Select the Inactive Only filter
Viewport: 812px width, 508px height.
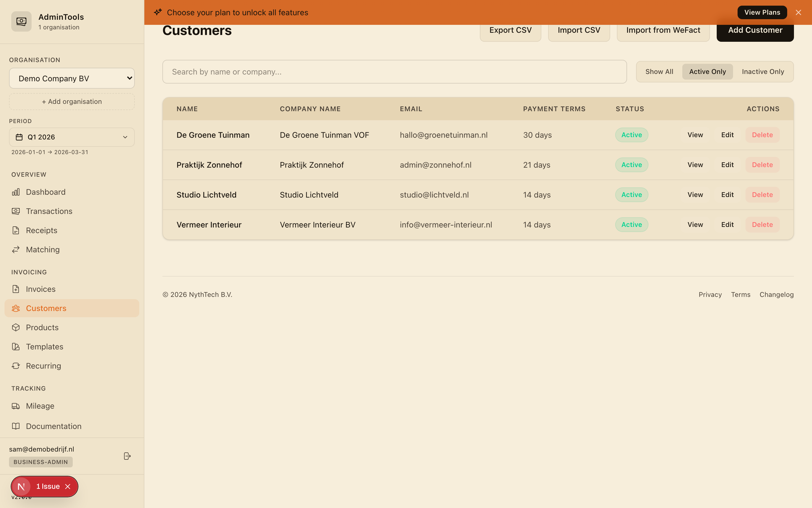pos(763,72)
